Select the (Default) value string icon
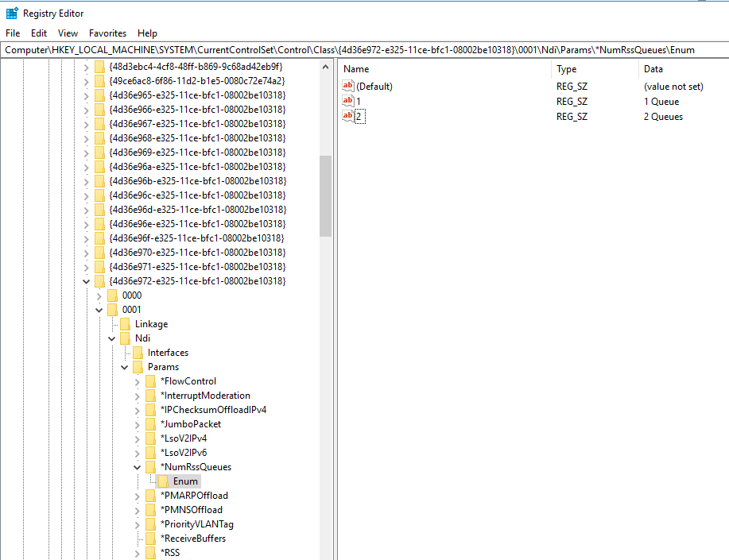This screenshot has width=729, height=560. point(347,86)
